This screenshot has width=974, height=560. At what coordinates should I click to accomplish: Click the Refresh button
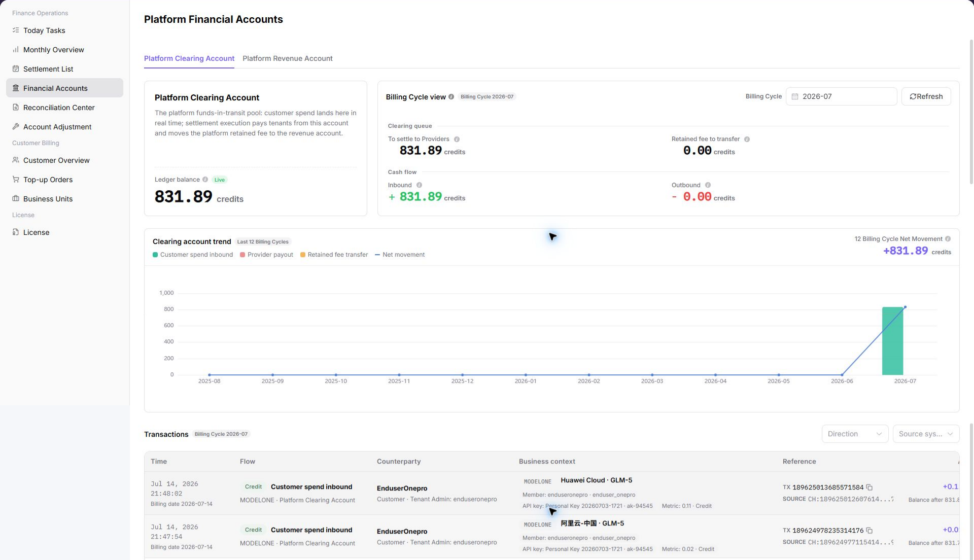(x=926, y=96)
